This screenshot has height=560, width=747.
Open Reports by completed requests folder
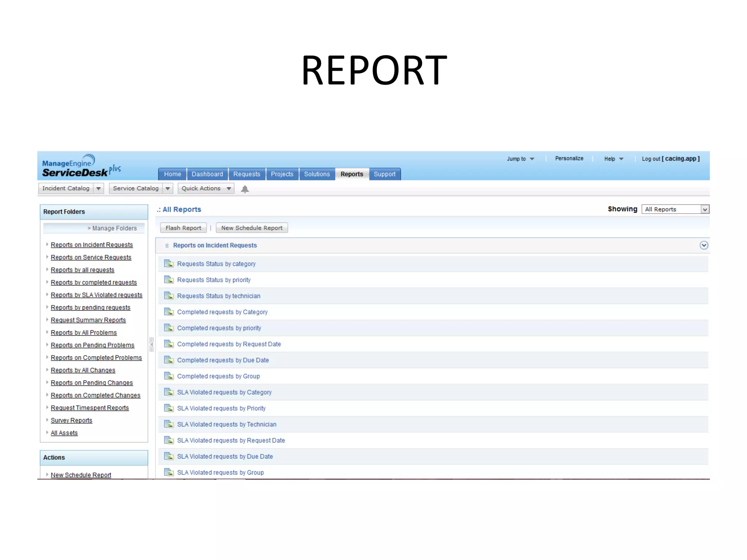[94, 282]
